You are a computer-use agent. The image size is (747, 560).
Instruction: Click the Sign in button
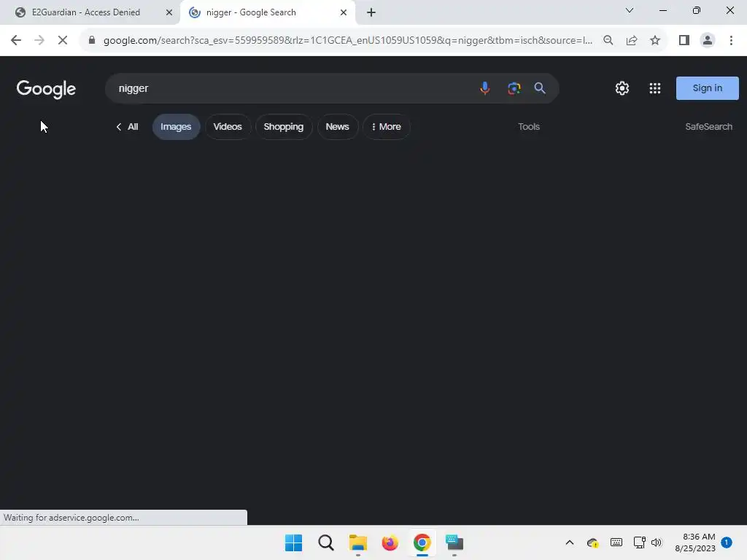click(708, 88)
